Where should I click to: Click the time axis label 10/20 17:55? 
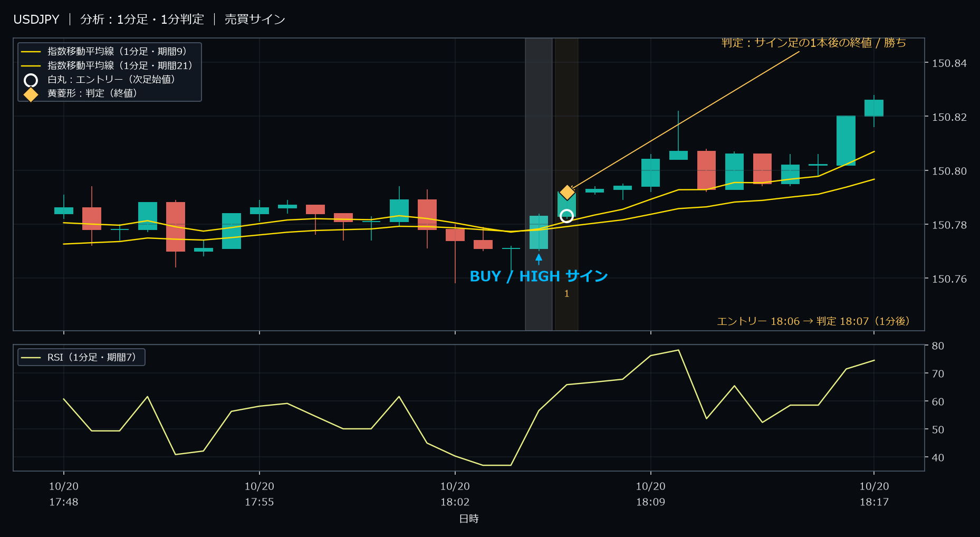pos(260,494)
